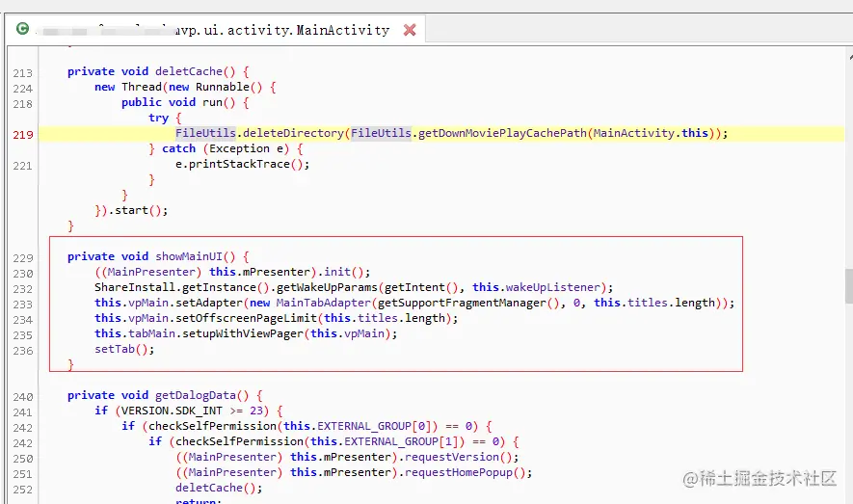Click the MainTabAdapter class name
Viewport: 853px width, 504px height.
coord(324,303)
